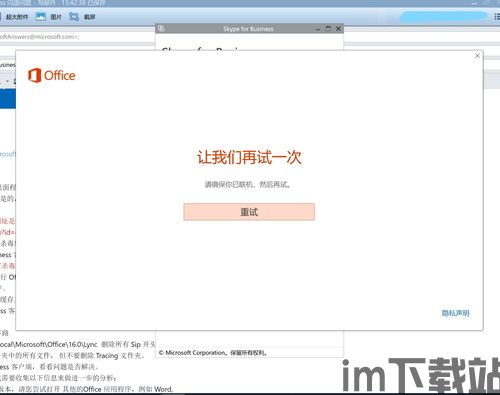
Task: Minimize the Skype for Business window
Action: tap(318, 29)
